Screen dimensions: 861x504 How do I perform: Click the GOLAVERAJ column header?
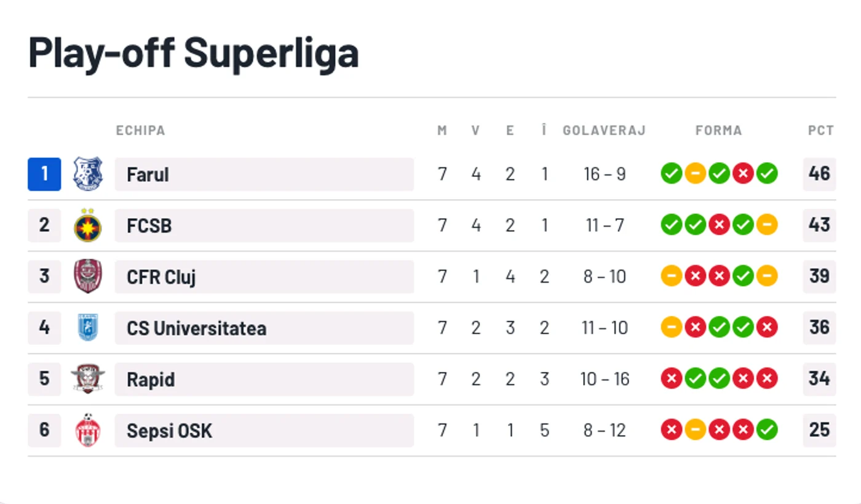click(x=604, y=130)
